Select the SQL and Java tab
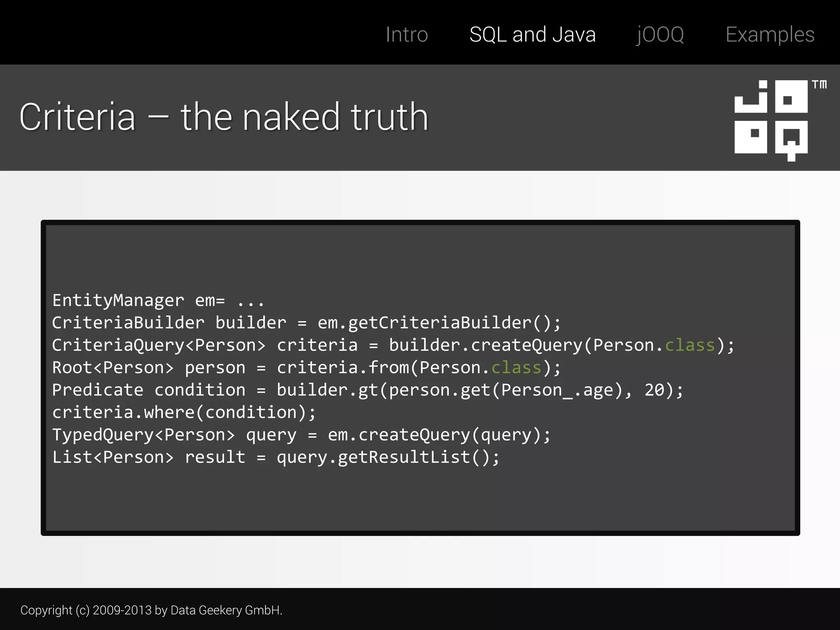The image size is (840, 630). tap(532, 34)
